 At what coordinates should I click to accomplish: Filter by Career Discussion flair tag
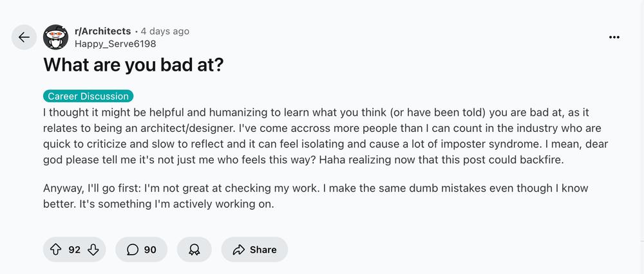(x=88, y=96)
